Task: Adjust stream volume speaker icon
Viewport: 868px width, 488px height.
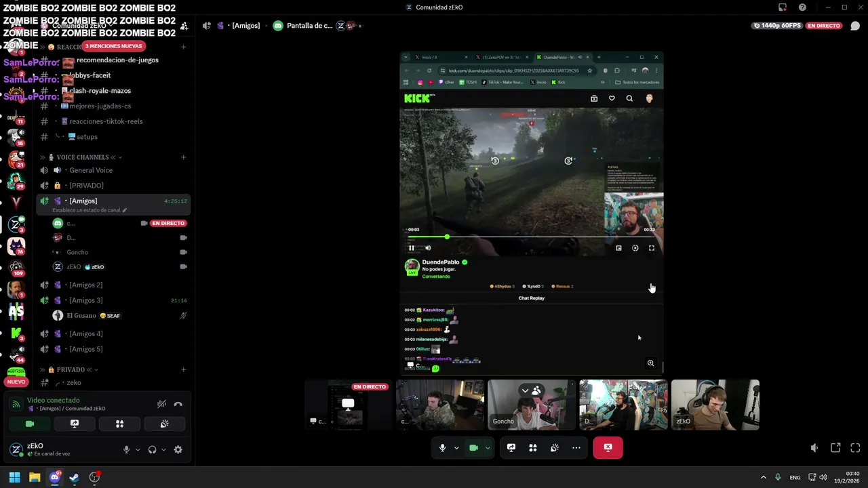Action: point(814,448)
